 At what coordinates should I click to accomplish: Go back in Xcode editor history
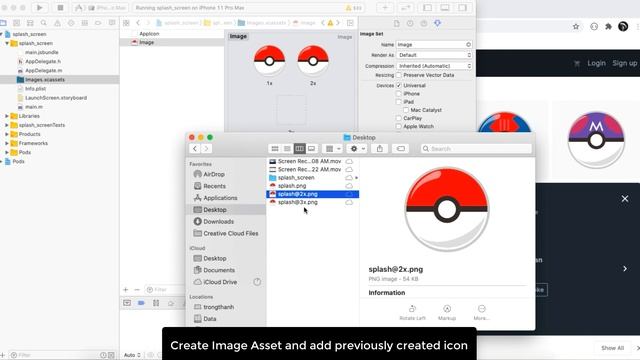[x=138, y=23]
